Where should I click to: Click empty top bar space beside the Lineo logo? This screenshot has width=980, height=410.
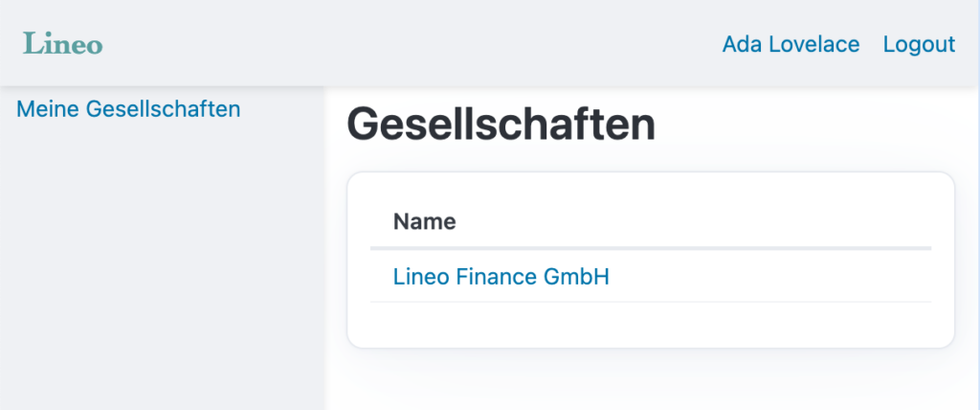tap(383, 44)
